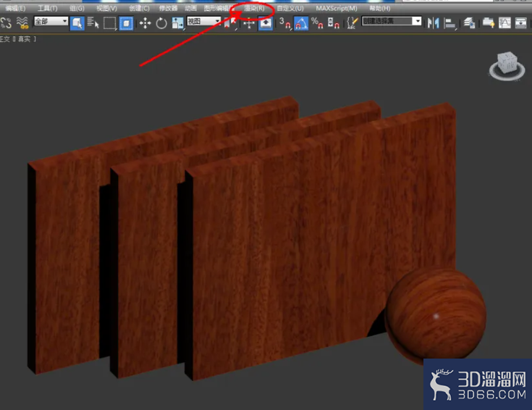The height and width of the screenshot is (410, 532).
Task: Open the Layer Manager icon
Action: click(469, 23)
